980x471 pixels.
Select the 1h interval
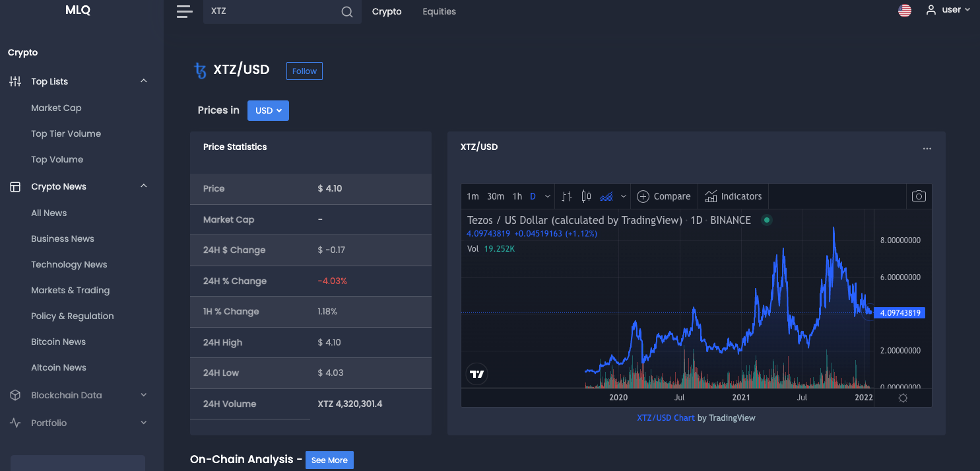tap(517, 196)
